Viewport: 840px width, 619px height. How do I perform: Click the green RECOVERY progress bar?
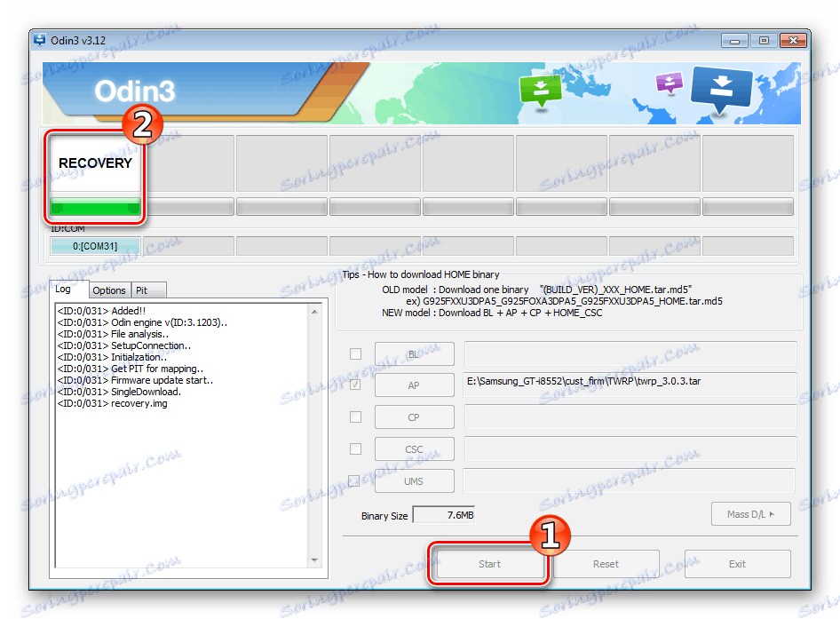tap(95, 206)
